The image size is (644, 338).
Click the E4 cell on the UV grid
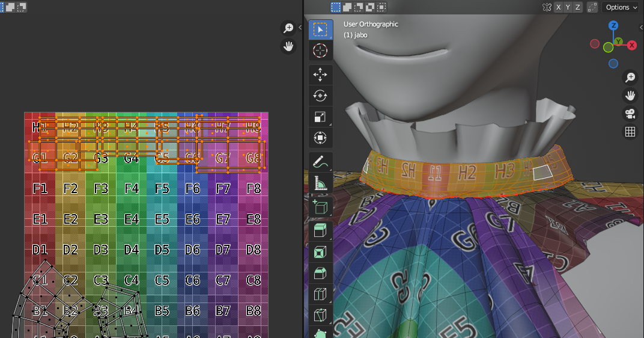click(132, 219)
